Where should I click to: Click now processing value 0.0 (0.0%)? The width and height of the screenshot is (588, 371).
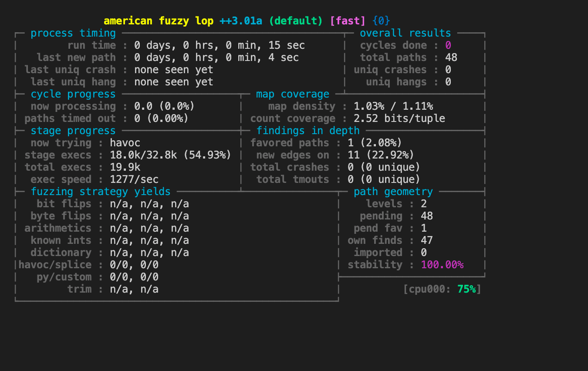click(x=165, y=106)
